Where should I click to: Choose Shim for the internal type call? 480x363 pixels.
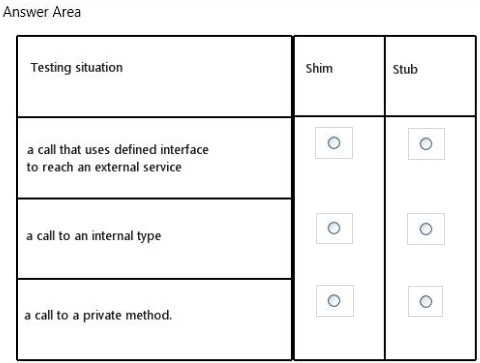tap(334, 228)
